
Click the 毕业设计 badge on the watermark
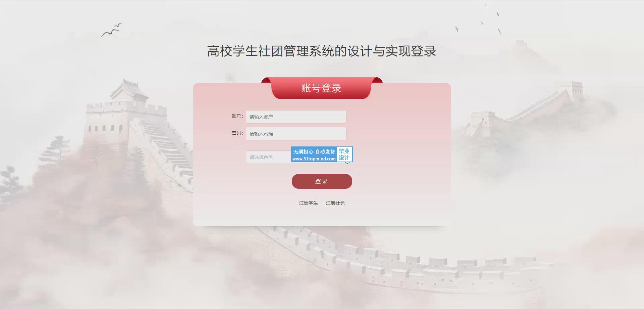(344, 154)
